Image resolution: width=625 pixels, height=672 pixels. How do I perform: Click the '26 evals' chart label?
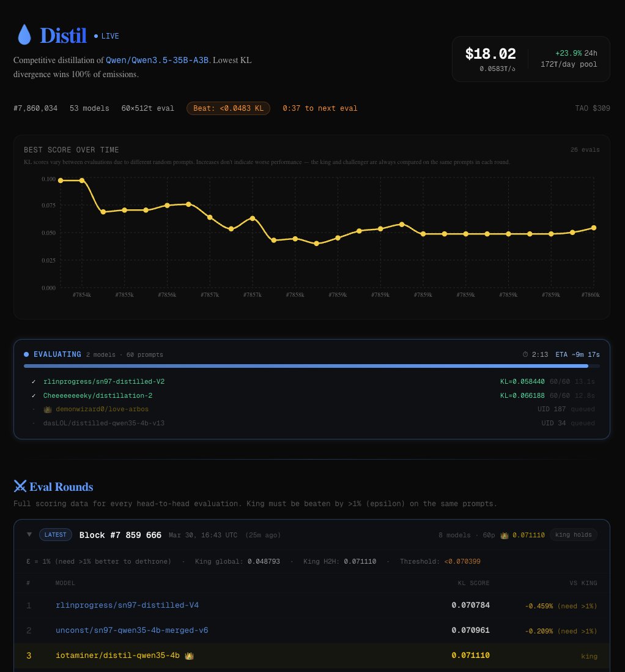coord(585,149)
